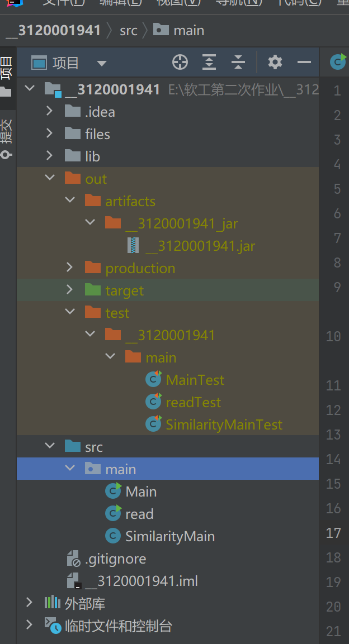The height and width of the screenshot is (644, 349).
Task: Click the expand all icon
Action: point(209,63)
